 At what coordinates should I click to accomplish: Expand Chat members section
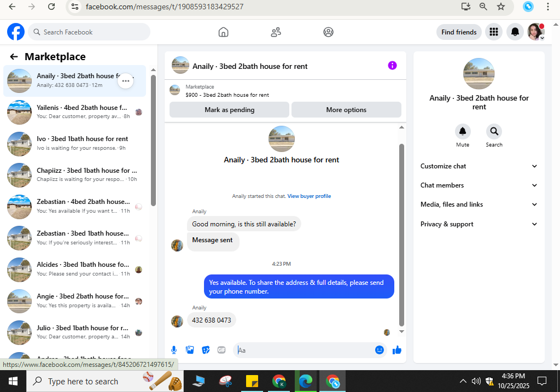coord(479,185)
